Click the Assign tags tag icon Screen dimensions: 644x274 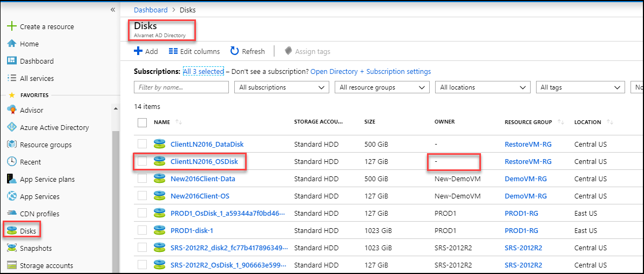(x=288, y=51)
